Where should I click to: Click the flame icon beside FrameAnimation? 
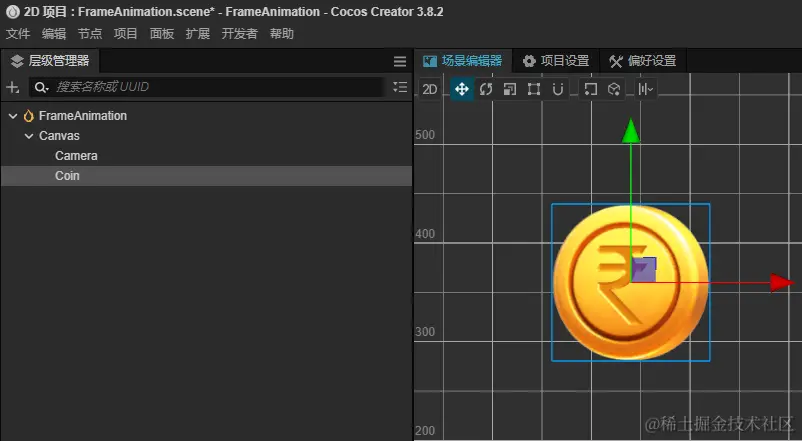(x=29, y=116)
